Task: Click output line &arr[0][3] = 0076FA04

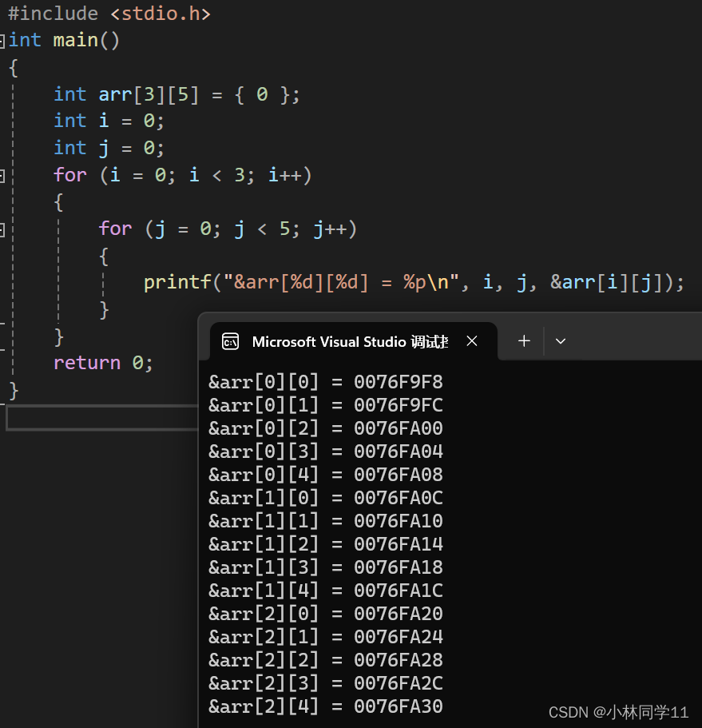Action: (326, 452)
